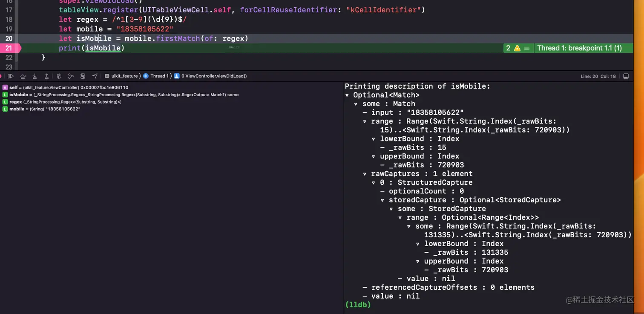644x314 pixels.
Task: Collapse the some : StoredCapture node
Action: (391, 209)
